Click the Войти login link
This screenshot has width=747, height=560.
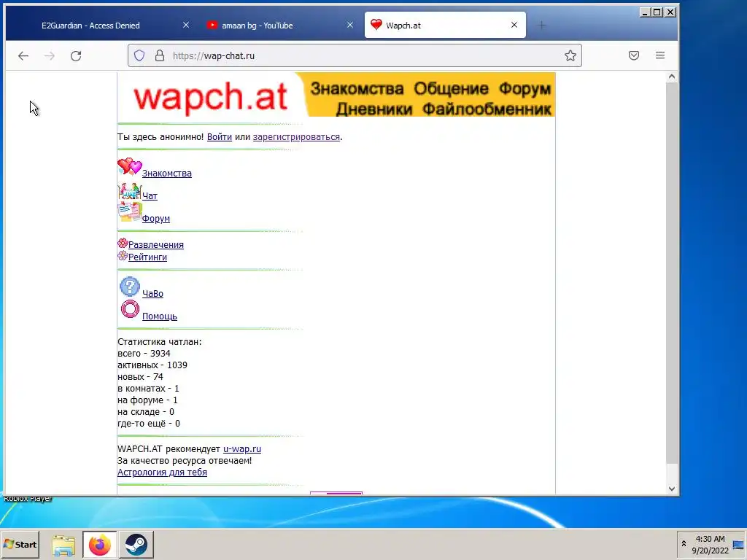click(x=219, y=137)
